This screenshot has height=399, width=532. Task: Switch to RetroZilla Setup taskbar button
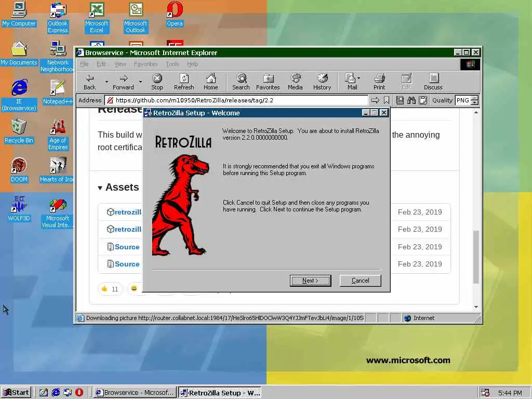pyautogui.click(x=220, y=393)
